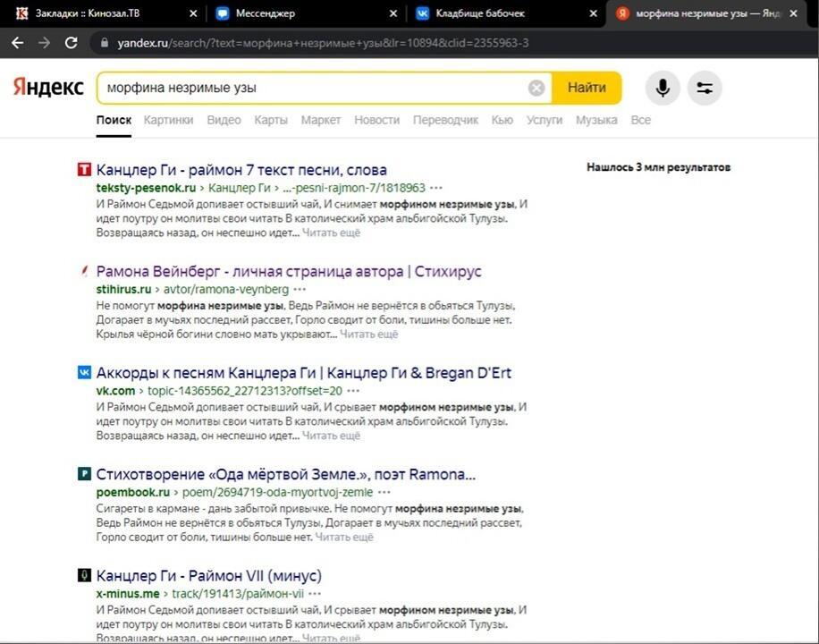Open the search settings sliders icon
The height and width of the screenshot is (644, 819).
pyautogui.click(x=705, y=88)
